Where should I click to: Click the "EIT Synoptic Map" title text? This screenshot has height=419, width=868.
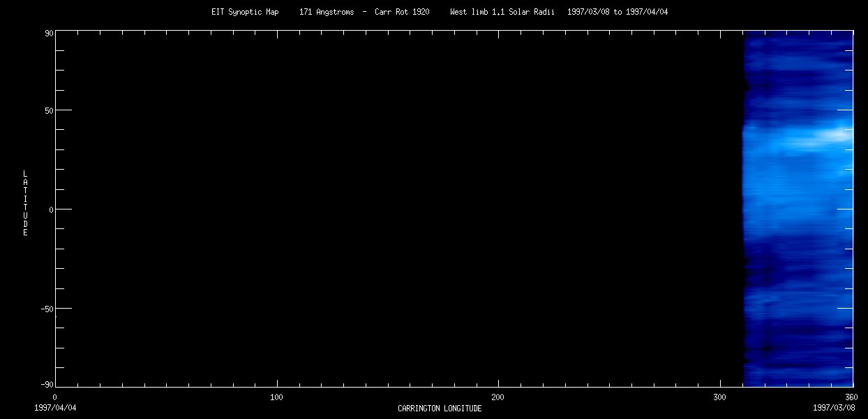click(245, 12)
